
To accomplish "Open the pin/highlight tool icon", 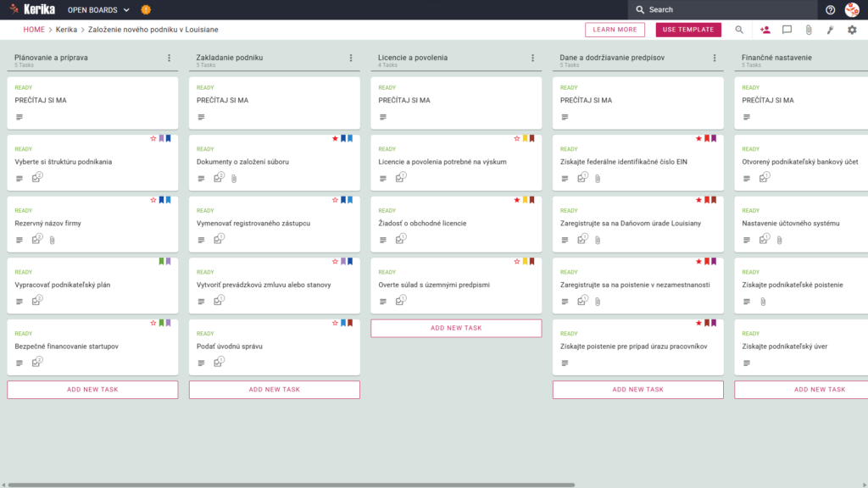I will pos(831,30).
